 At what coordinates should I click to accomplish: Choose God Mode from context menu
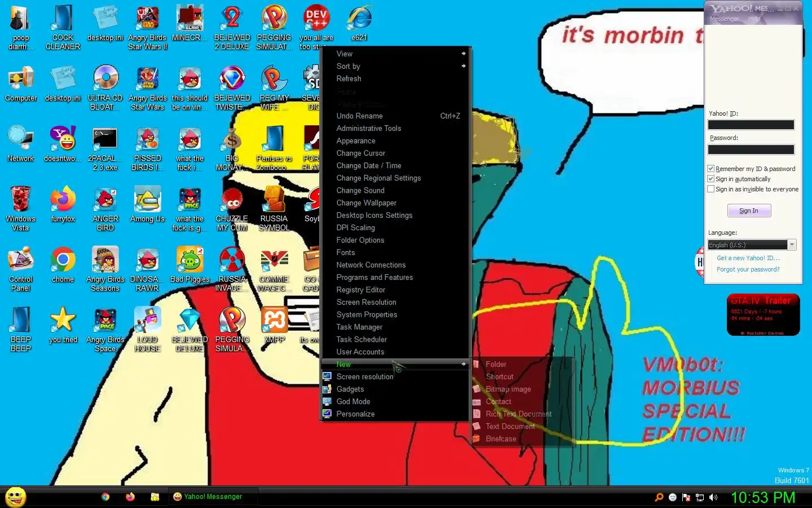coord(395,401)
